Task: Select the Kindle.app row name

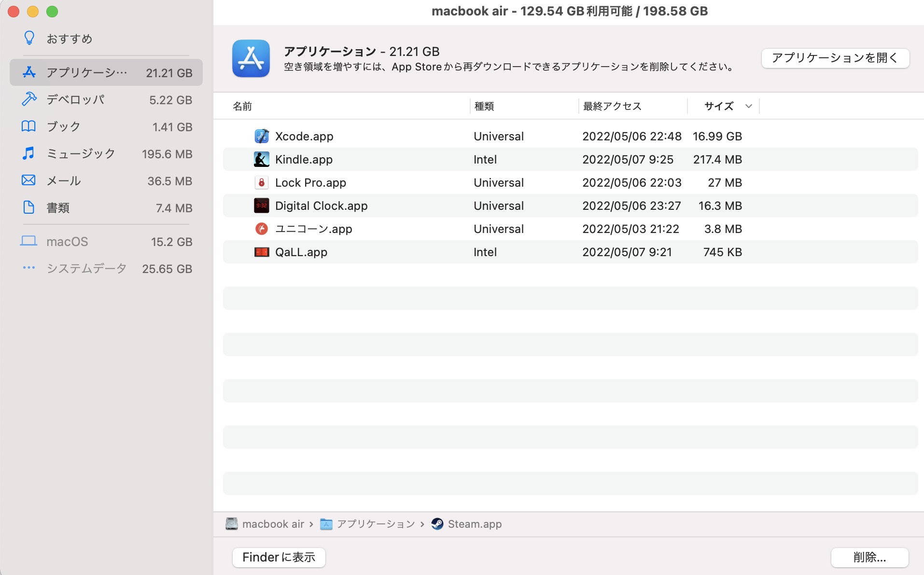Action: (304, 160)
